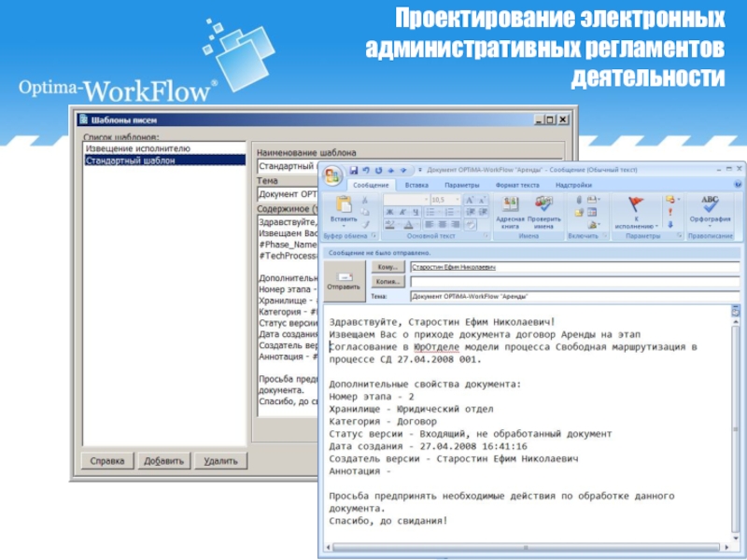747x560 pixels.
Task: Activate the Format Painter brush icon
Action: (x=365, y=224)
